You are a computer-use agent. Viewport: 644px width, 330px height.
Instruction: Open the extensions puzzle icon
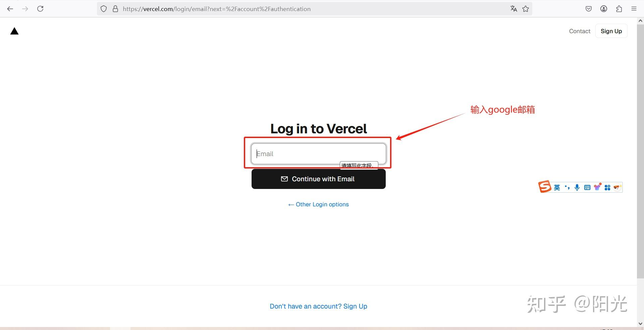coord(619,9)
